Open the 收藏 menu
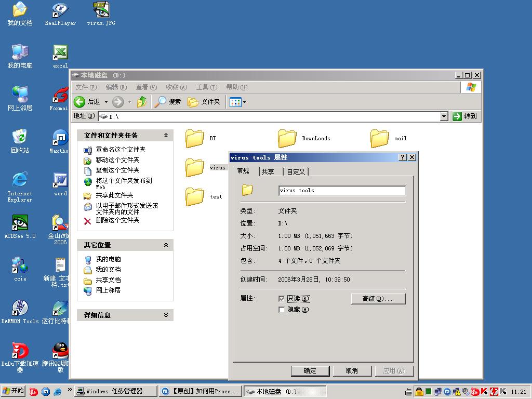Image resolution: width=532 pixels, height=399 pixels. [x=177, y=87]
